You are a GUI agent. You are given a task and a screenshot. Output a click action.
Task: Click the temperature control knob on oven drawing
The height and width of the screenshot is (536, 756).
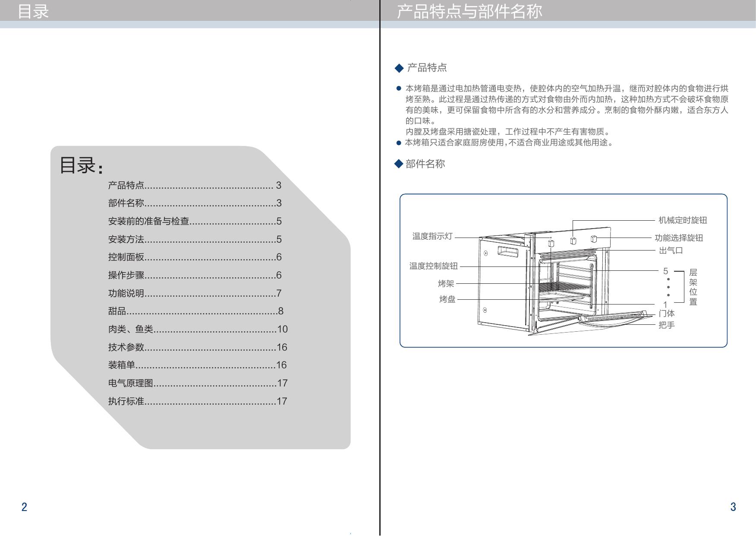(x=551, y=243)
